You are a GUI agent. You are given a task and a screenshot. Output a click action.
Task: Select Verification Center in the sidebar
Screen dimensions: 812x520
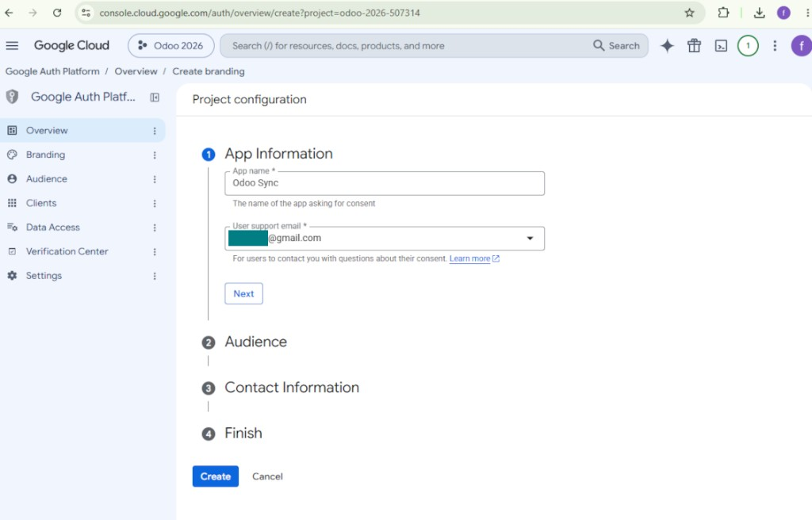pyautogui.click(x=82, y=251)
